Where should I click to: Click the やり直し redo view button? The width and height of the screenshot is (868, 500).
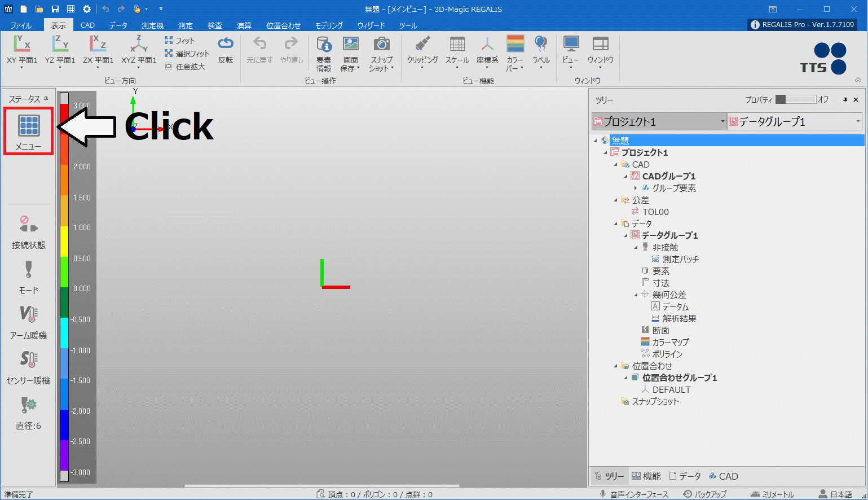[x=292, y=50]
